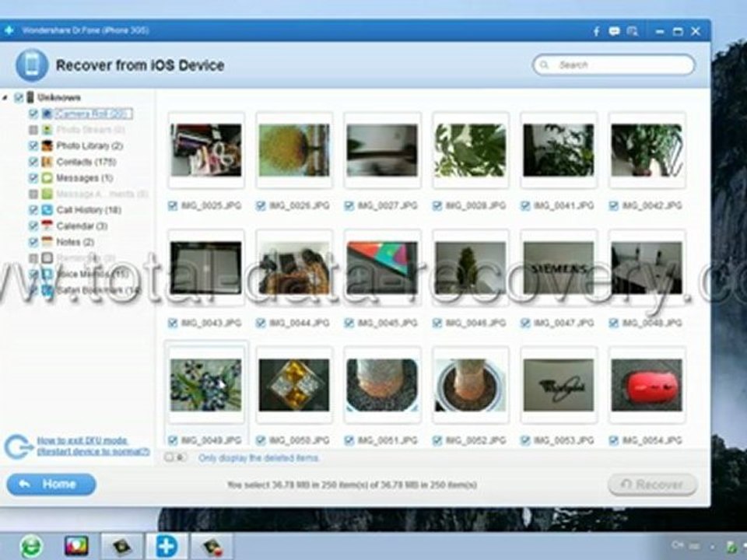Select Calendar (3) in the tree
Screen dimensions: 747x560
[82, 226]
